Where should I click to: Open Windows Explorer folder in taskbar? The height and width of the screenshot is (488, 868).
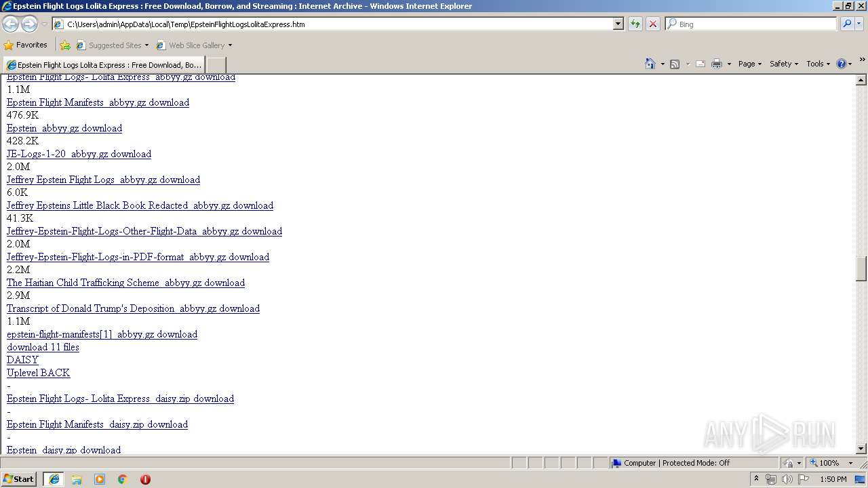[77, 479]
